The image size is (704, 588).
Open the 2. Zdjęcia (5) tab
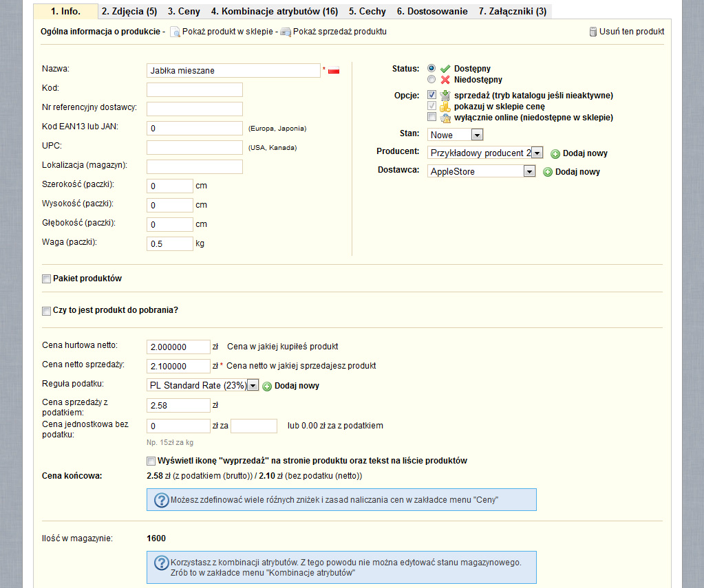pos(129,11)
